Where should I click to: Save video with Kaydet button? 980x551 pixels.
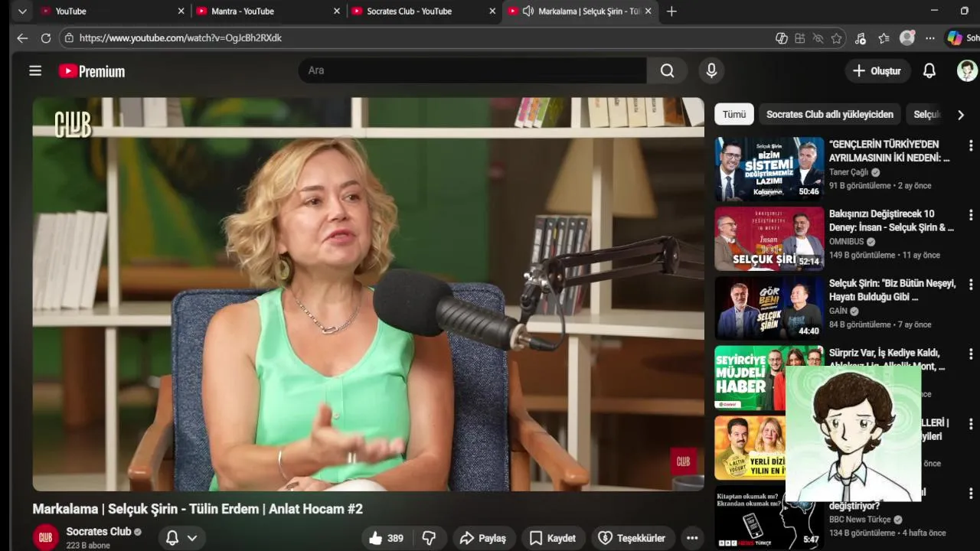[x=552, y=538]
